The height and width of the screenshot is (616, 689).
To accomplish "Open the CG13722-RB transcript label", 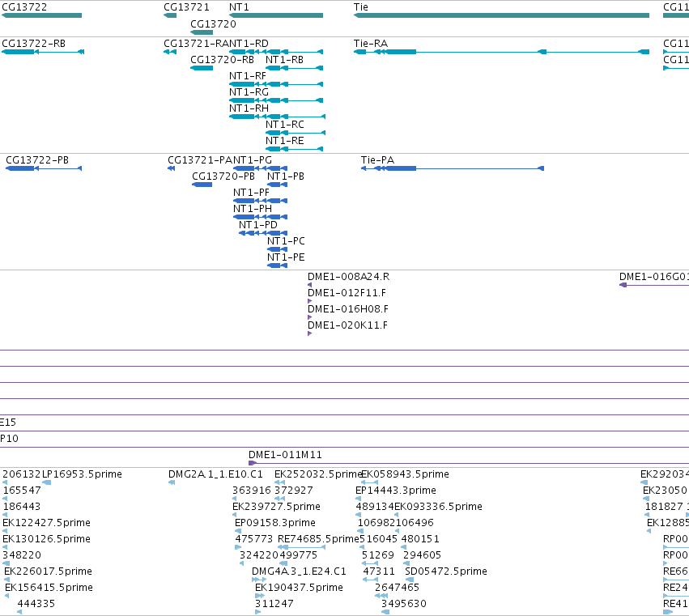I will (x=34, y=44).
